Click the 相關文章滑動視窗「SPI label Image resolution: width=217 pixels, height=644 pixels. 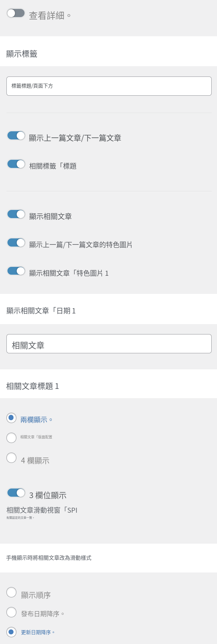click(x=42, y=510)
